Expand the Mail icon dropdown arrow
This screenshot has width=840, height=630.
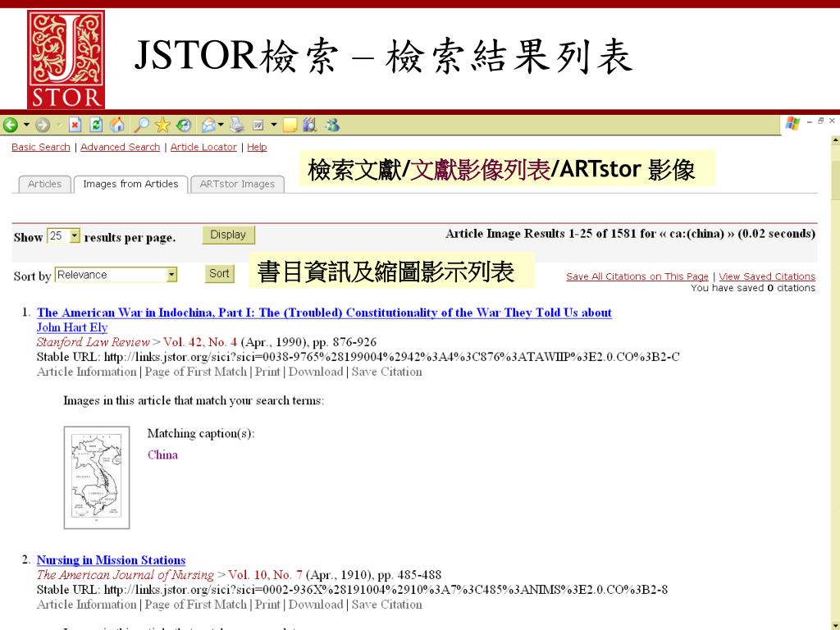click(x=220, y=126)
